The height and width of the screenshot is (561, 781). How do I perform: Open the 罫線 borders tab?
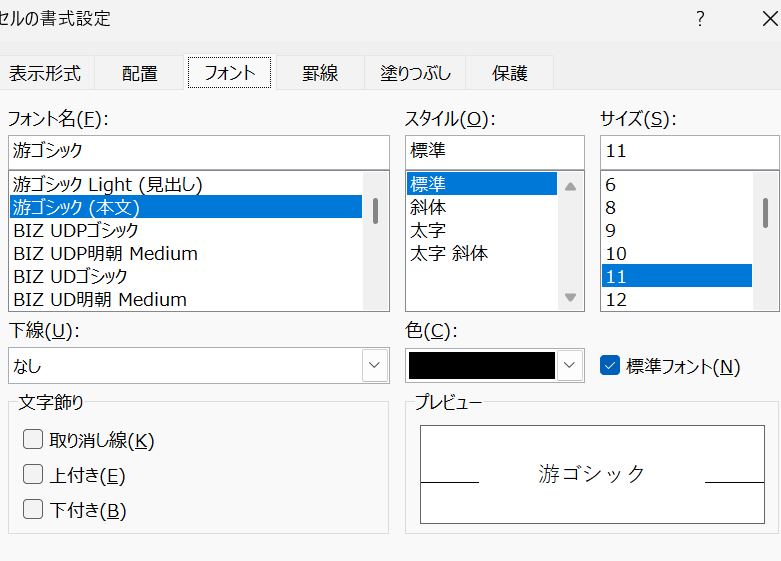320,73
